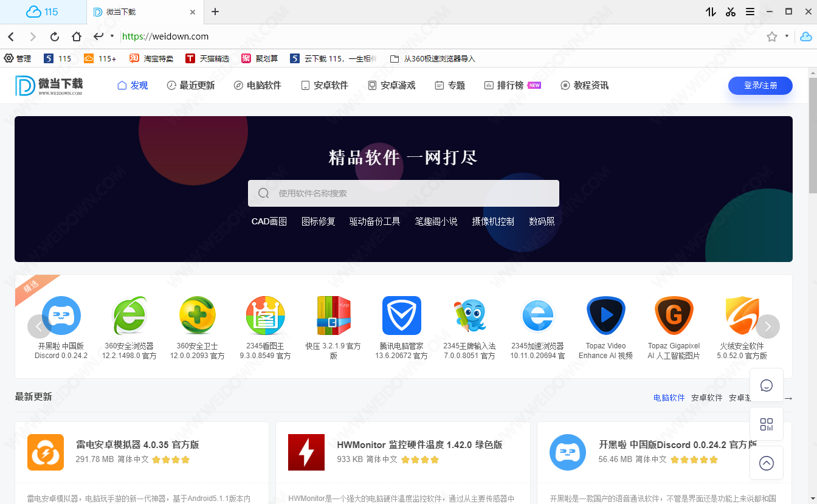Open the 2345加速浏览器 featured icon
Image resolution: width=817 pixels, height=504 pixels.
tap(538, 316)
